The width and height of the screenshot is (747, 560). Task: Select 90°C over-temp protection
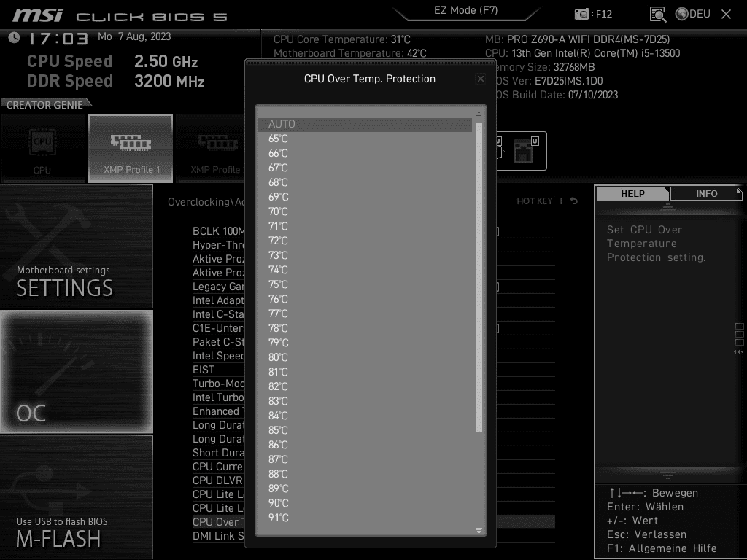click(x=365, y=503)
